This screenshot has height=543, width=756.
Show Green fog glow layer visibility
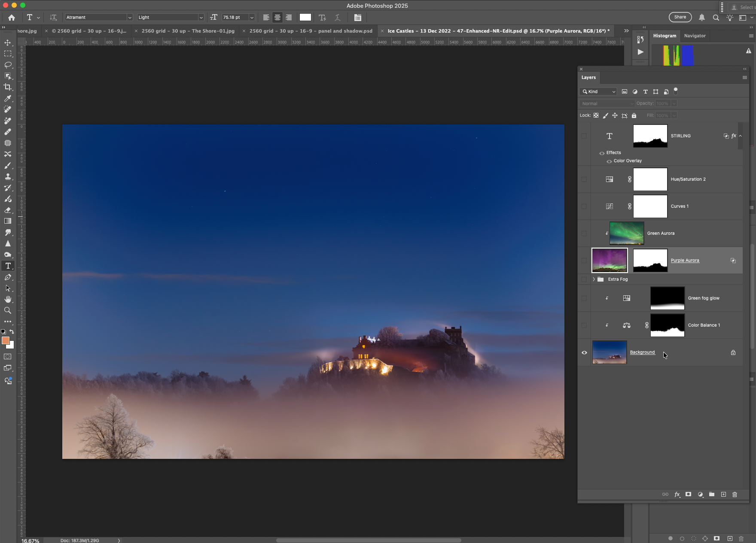(x=584, y=298)
